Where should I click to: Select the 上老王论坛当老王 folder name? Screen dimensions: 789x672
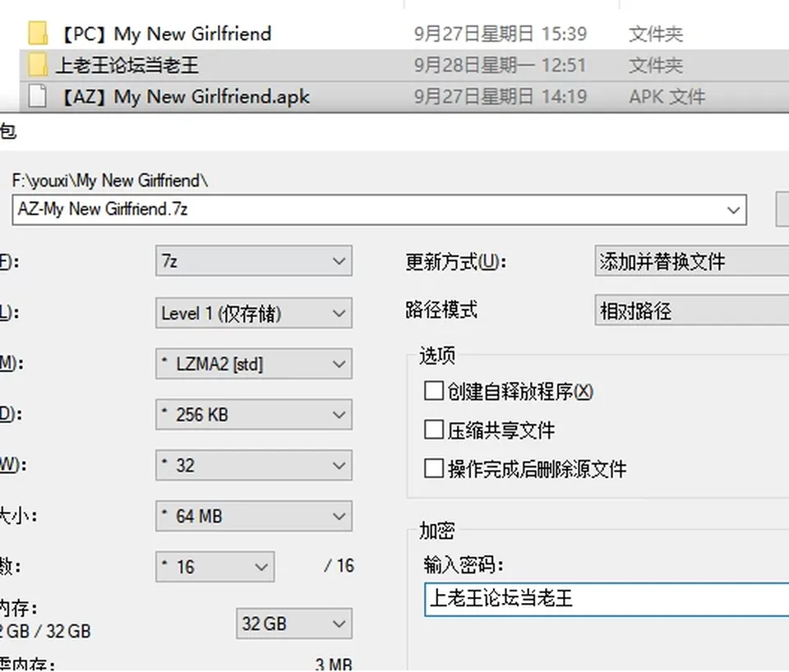[127, 66]
